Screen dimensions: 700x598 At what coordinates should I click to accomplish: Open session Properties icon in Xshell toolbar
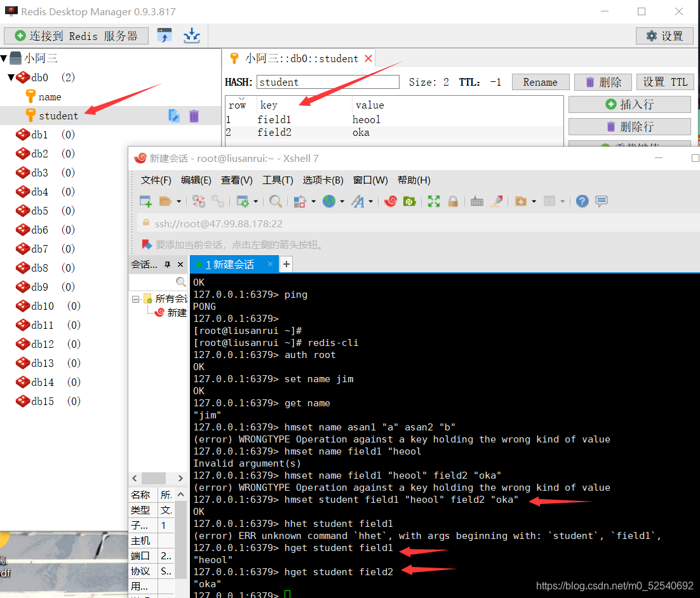pyautogui.click(x=243, y=201)
